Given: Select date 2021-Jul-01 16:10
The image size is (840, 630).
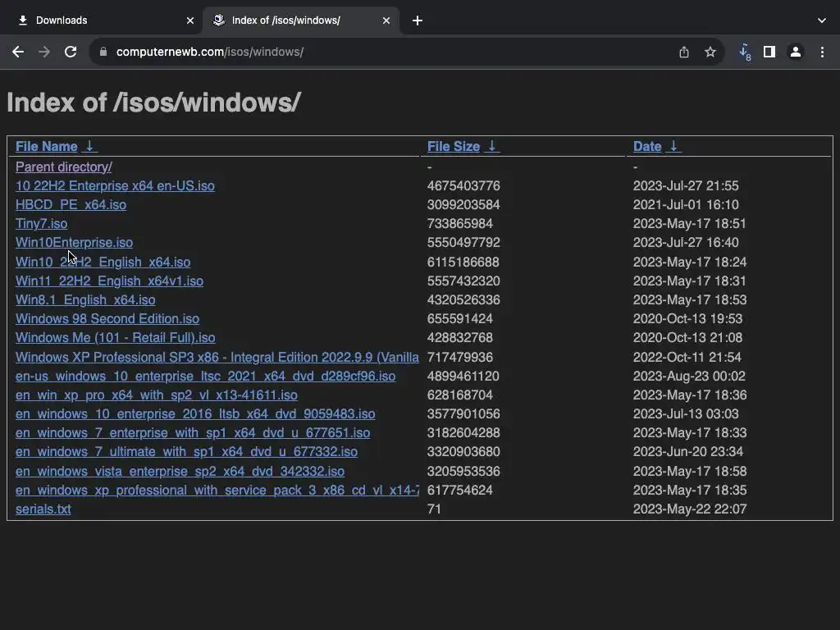Looking at the screenshot, I should 686,204.
